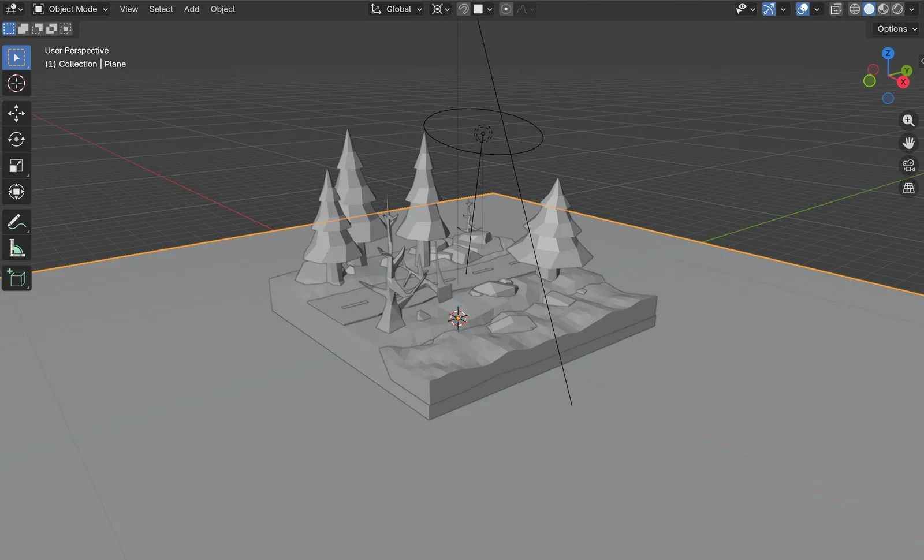Choose Extend selection mode icon

(23, 29)
